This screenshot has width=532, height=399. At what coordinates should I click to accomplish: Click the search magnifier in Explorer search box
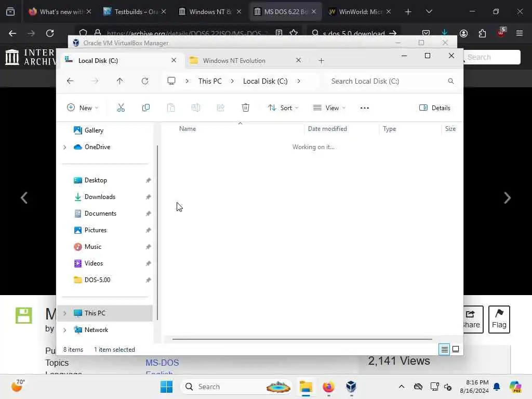(x=450, y=81)
